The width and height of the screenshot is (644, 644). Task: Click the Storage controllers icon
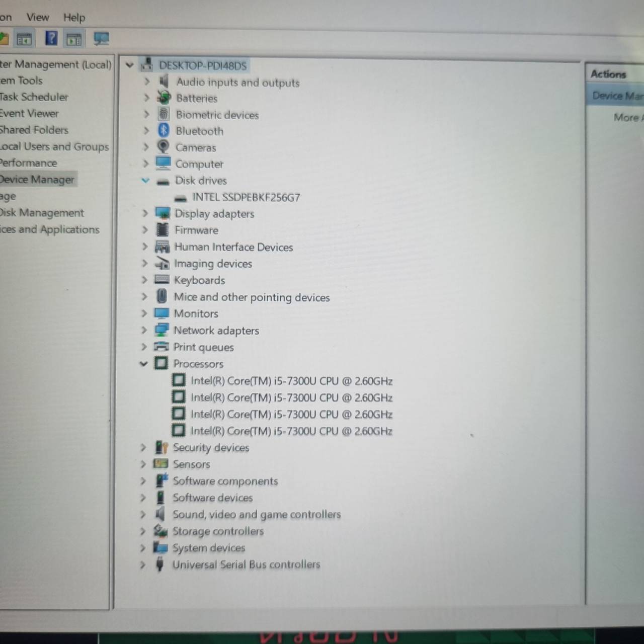tap(160, 530)
